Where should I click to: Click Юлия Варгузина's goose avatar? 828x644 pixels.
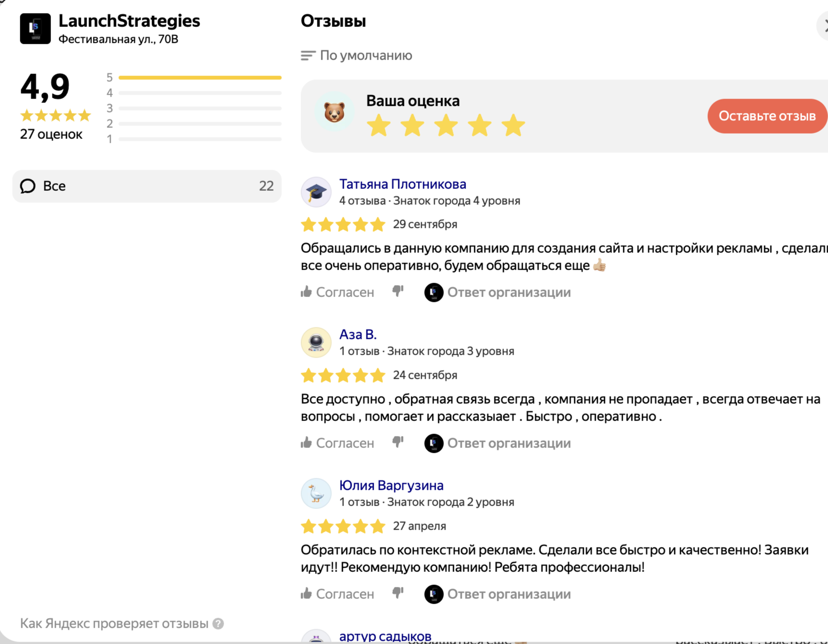coord(316,493)
